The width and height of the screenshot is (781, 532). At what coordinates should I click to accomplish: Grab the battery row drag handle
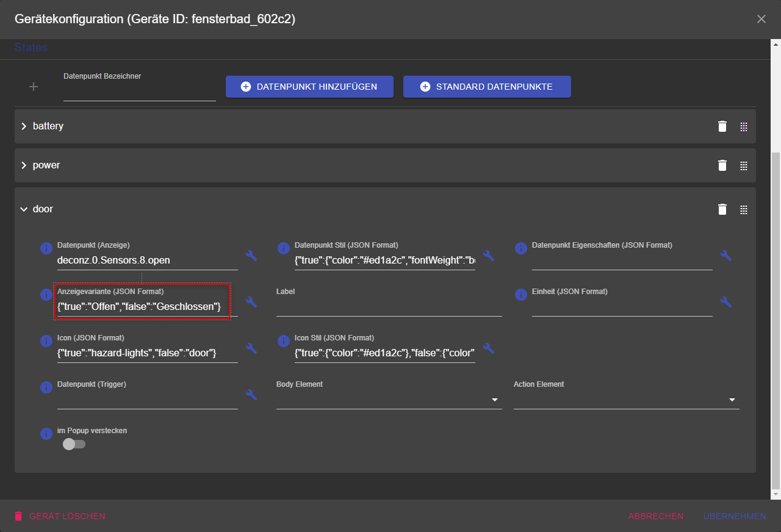[743, 126]
